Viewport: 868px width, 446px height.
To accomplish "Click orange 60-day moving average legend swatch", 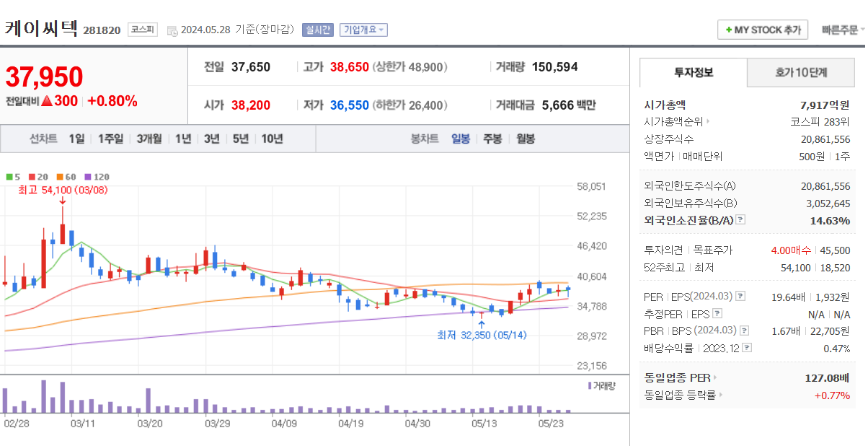I will [x=60, y=176].
